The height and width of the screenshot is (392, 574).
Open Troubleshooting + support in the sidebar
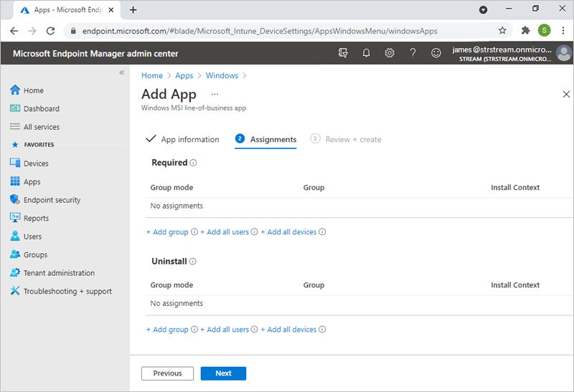click(67, 291)
